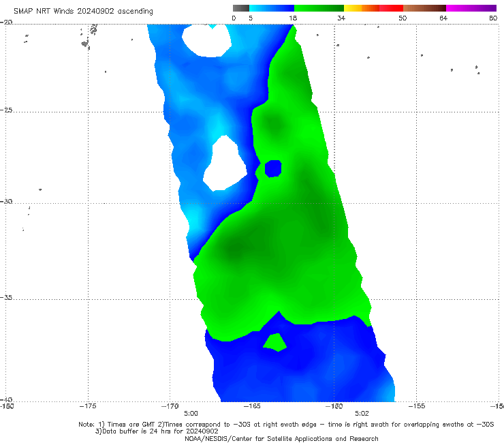The height and width of the screenshot is (443, 504).
Task: Click the NOAA/NESDIS credit line
Action: point(281,438)
